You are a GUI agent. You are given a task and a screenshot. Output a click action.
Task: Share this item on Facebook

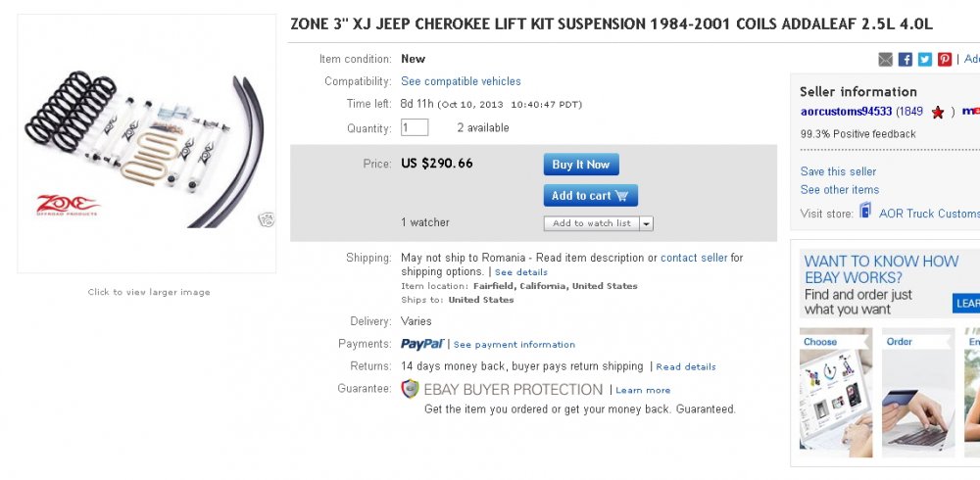[x=905, y=60]
